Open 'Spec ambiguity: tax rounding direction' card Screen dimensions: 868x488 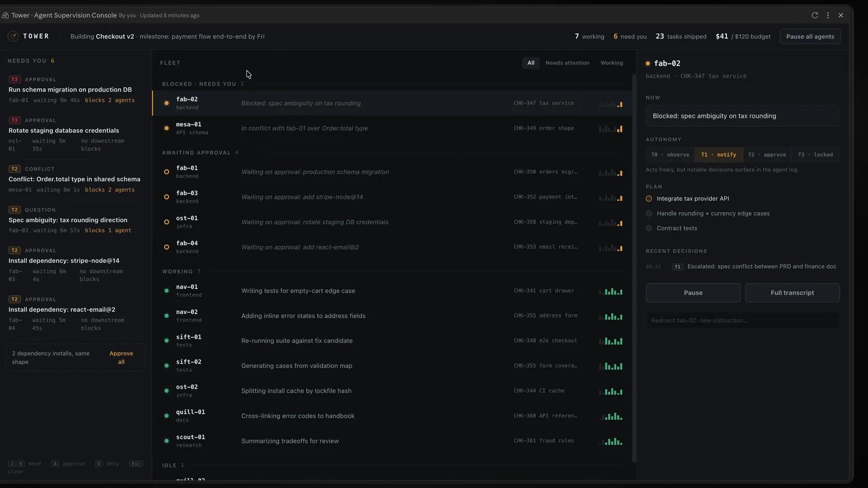pyautogui.click(x=75, y=220)
